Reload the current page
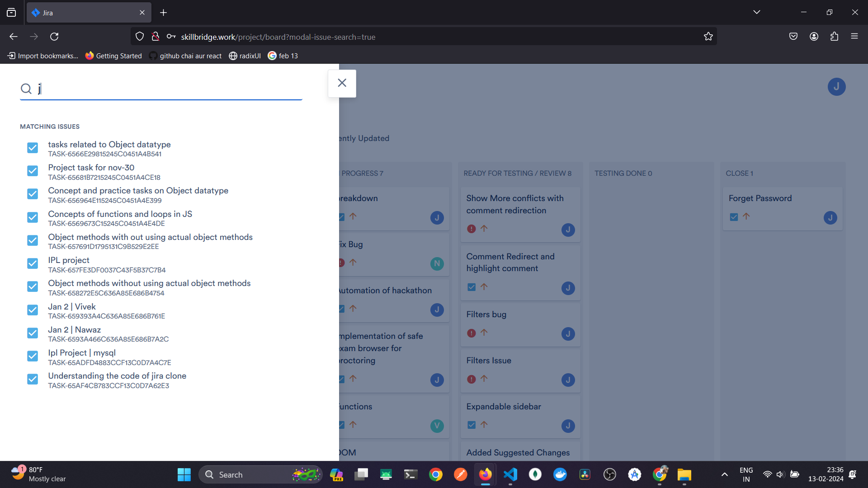Image resolution: width=868 pixels, height=488 pixels. [54, 37]
